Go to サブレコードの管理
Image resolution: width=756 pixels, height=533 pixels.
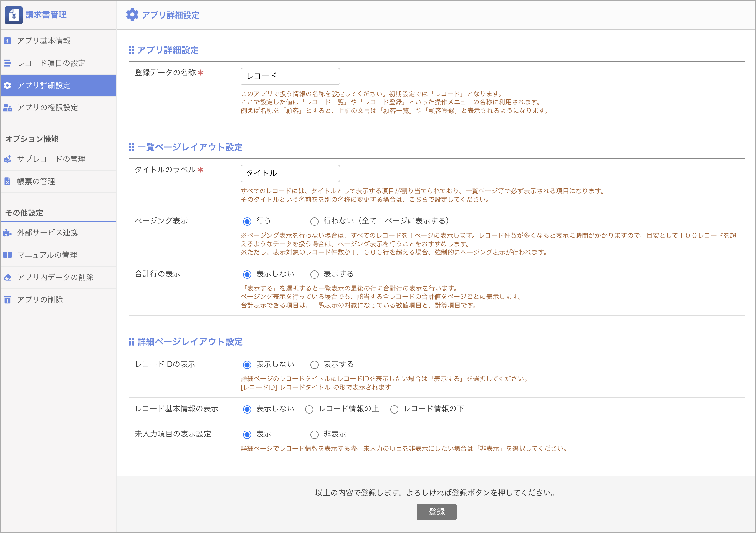[x=59, y=159]
